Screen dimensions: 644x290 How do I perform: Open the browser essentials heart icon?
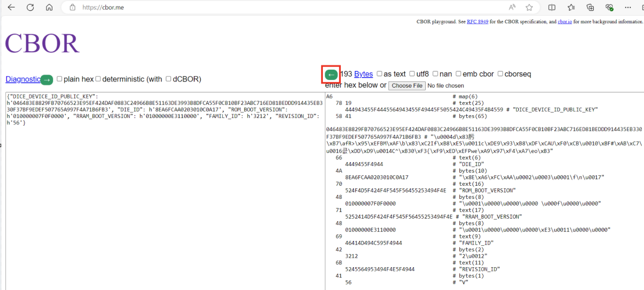coord(609,7)
